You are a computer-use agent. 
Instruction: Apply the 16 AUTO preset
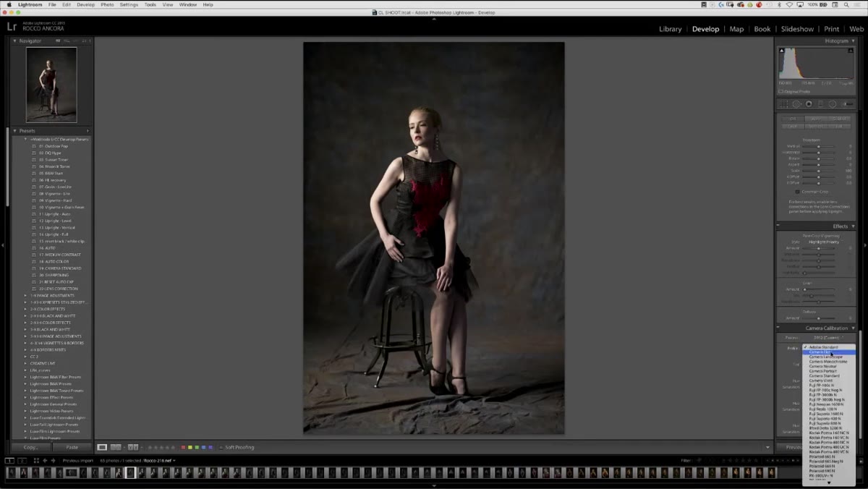[x=48, y=248]
